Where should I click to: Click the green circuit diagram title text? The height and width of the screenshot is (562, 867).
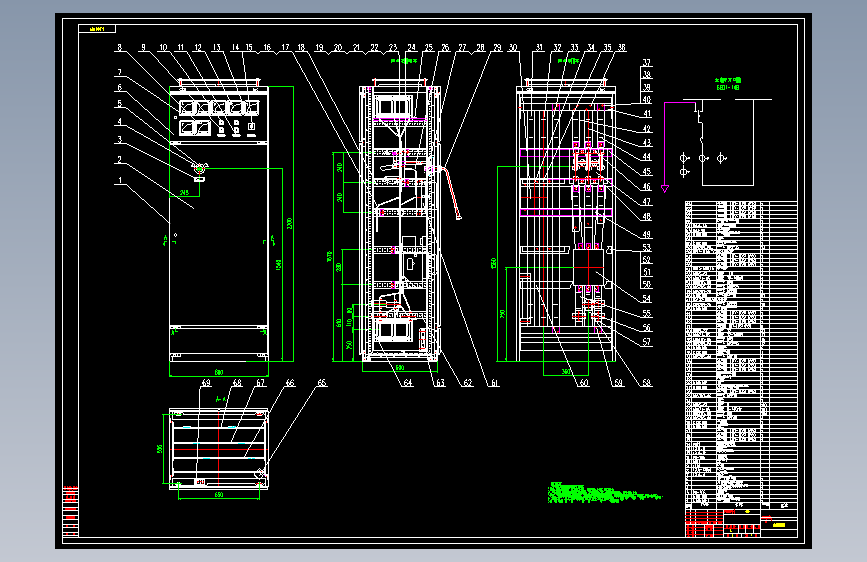tap(727, 84)
